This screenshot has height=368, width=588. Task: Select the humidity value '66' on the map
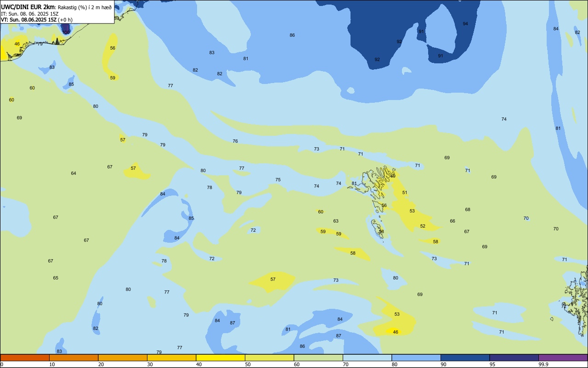(452, 221)
